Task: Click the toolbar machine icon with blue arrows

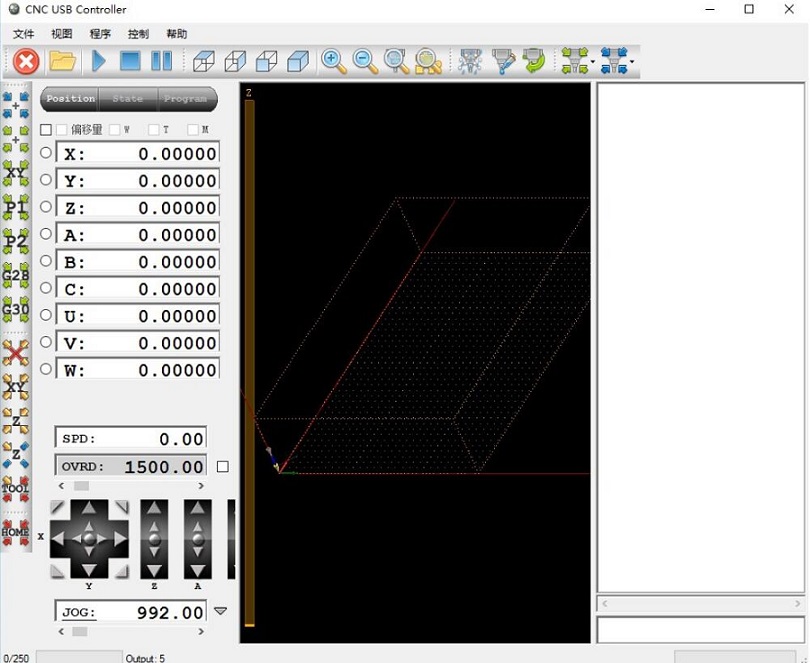Action: (x=614, y=61)
